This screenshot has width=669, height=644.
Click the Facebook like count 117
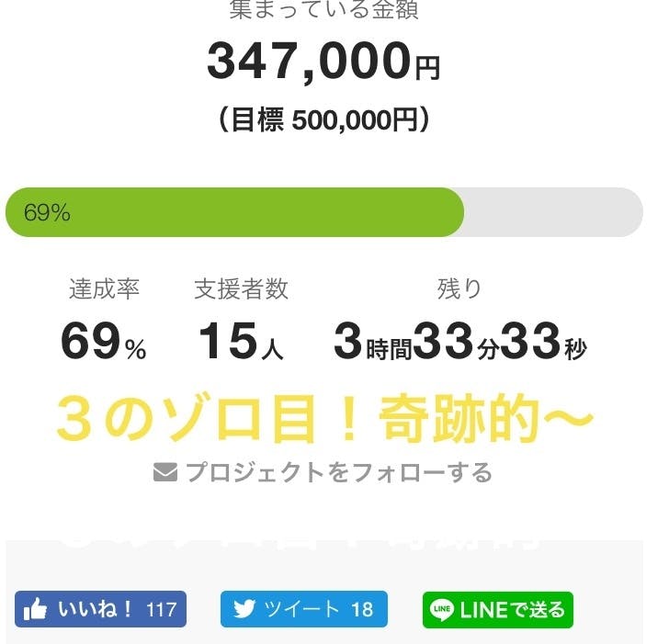coord(161,609)
